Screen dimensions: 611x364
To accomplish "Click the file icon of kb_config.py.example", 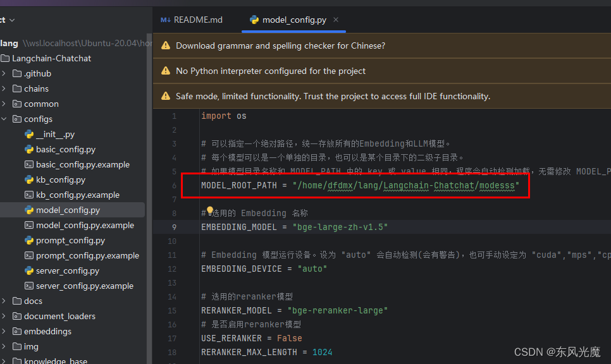I will (29, 195).
